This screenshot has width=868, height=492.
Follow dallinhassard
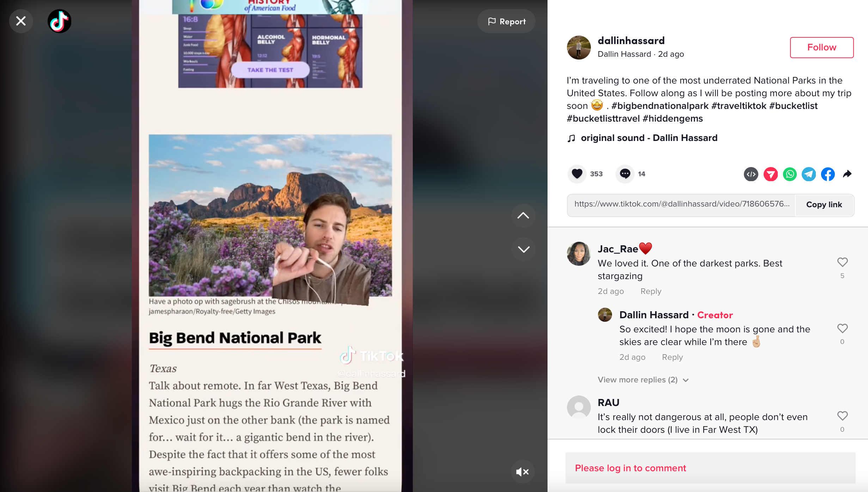(822, 48)
